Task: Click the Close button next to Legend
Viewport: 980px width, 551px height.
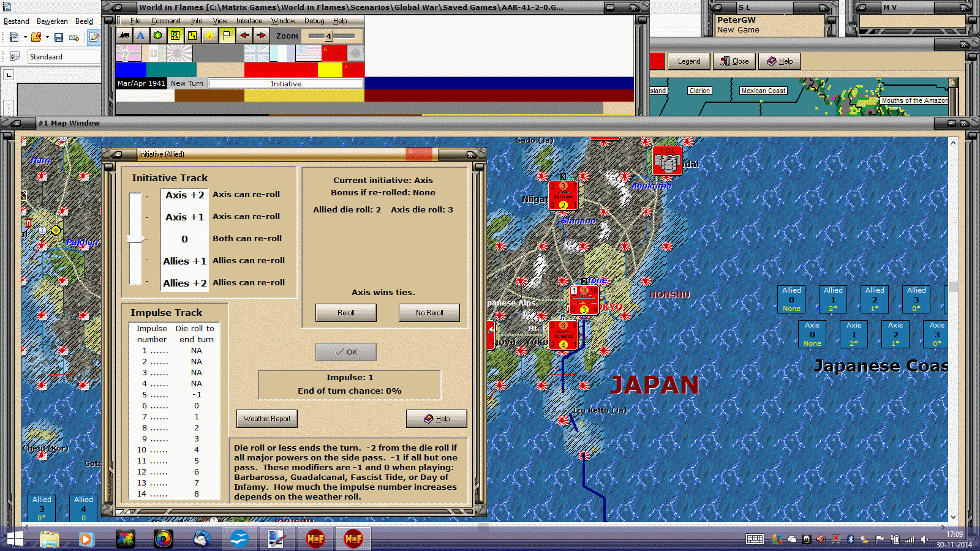Action: [734, 61]
